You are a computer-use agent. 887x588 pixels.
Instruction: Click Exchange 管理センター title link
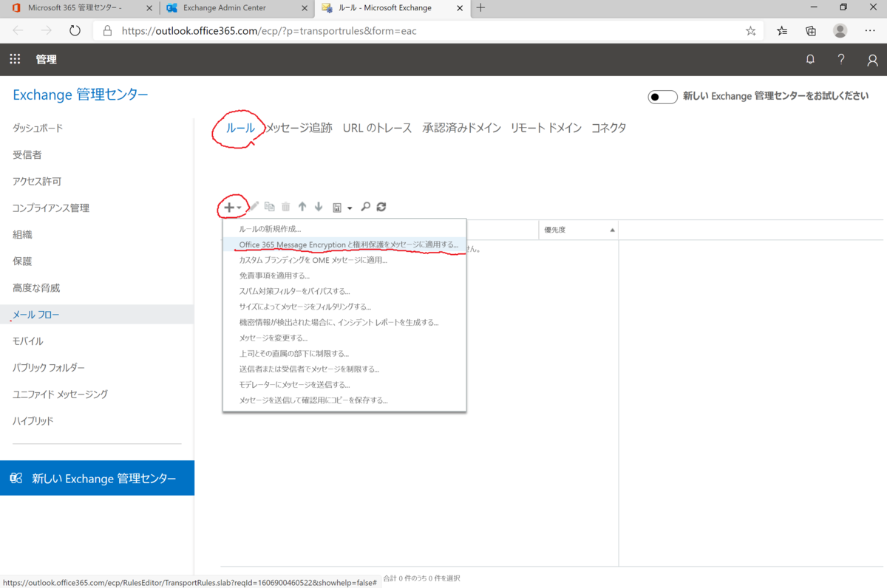click(81, 95)
